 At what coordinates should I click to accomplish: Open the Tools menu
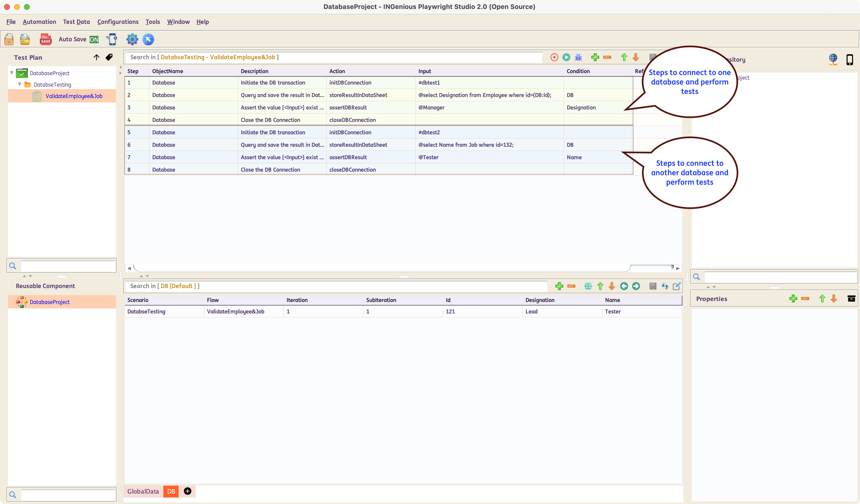click(x=153, y=22)
